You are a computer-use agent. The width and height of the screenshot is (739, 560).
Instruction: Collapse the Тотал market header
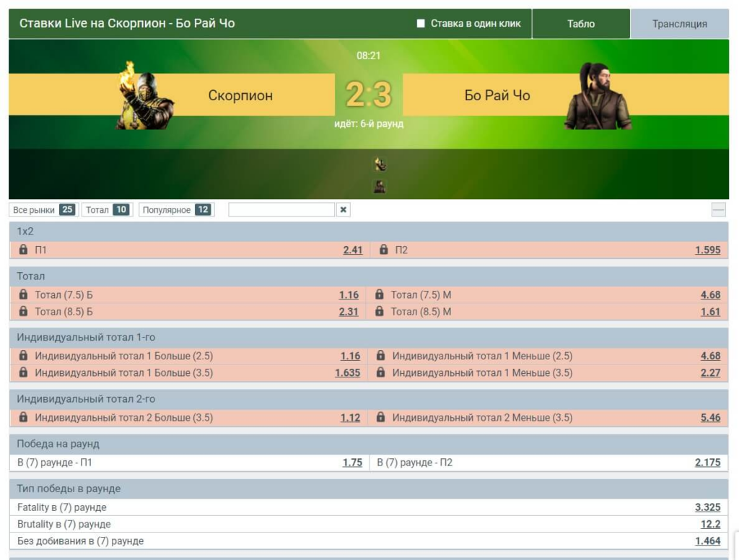[x=369, y=276]
